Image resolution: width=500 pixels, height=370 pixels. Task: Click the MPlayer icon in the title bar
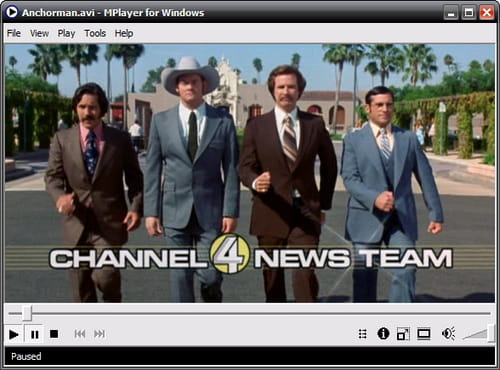(x=11, y=12)
